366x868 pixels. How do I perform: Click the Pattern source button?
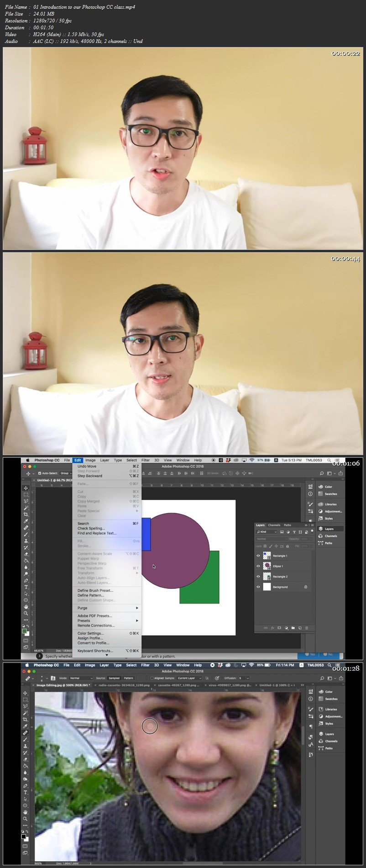point(129,678)
